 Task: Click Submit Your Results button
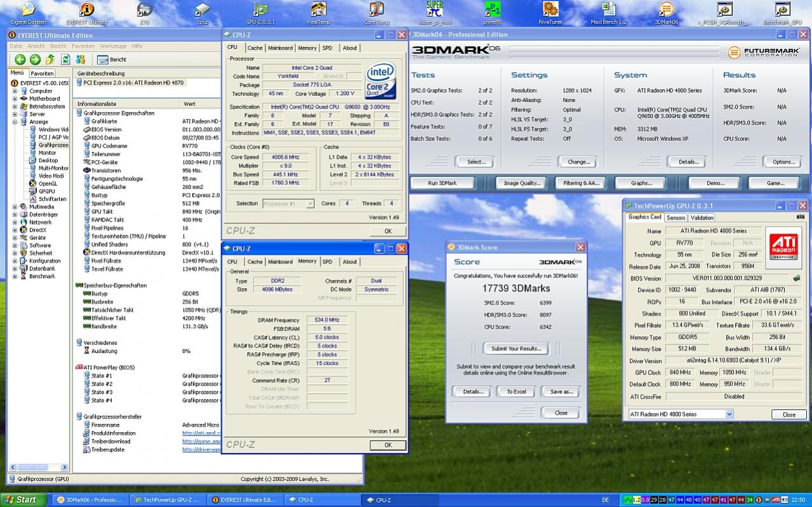[x=516, y=348]
